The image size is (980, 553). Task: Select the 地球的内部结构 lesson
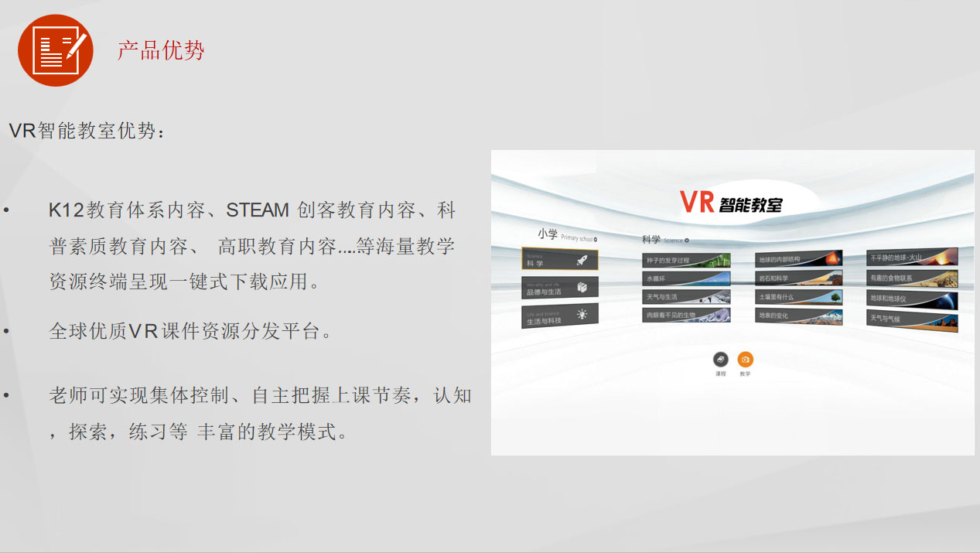click(798, 260)
